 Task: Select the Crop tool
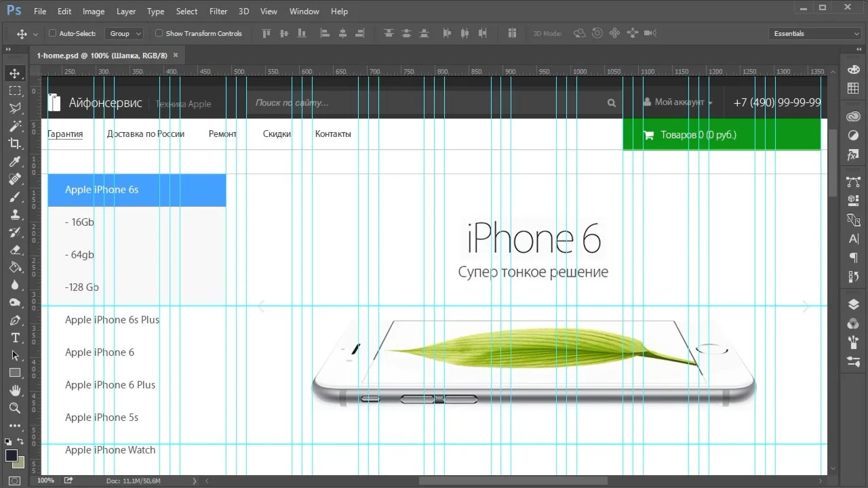click(x=14, y=143)
